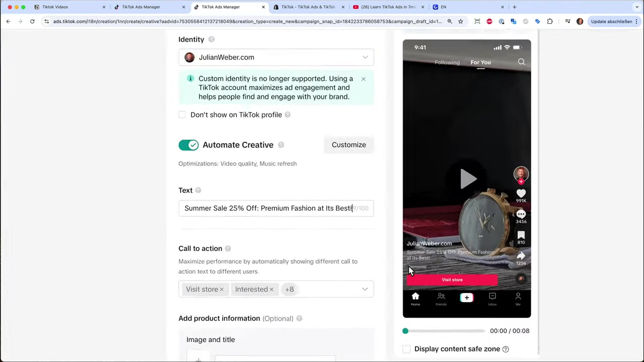Screen dimensions: 644x362
Task: Click the Text field help icon
Action: (x=198, y=190)
